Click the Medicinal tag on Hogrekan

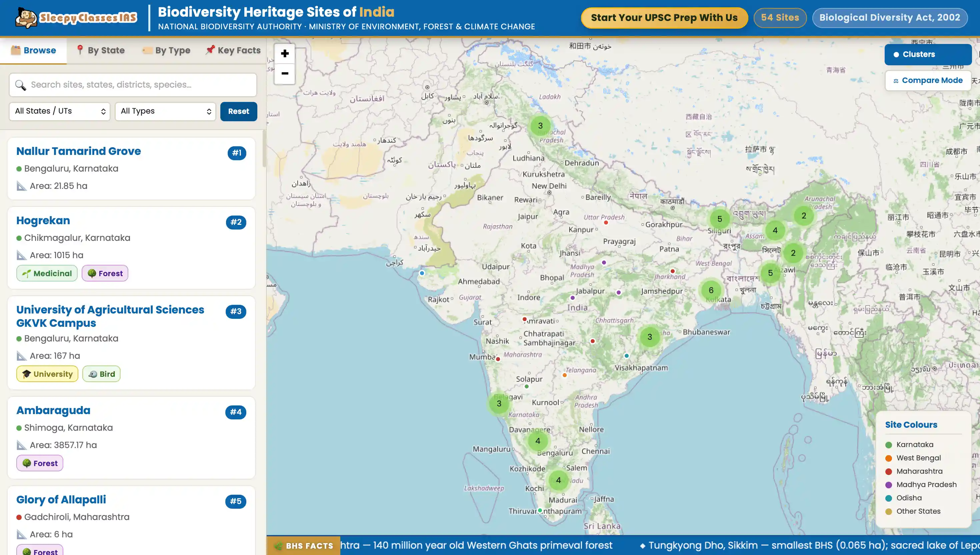coord(47,273)
